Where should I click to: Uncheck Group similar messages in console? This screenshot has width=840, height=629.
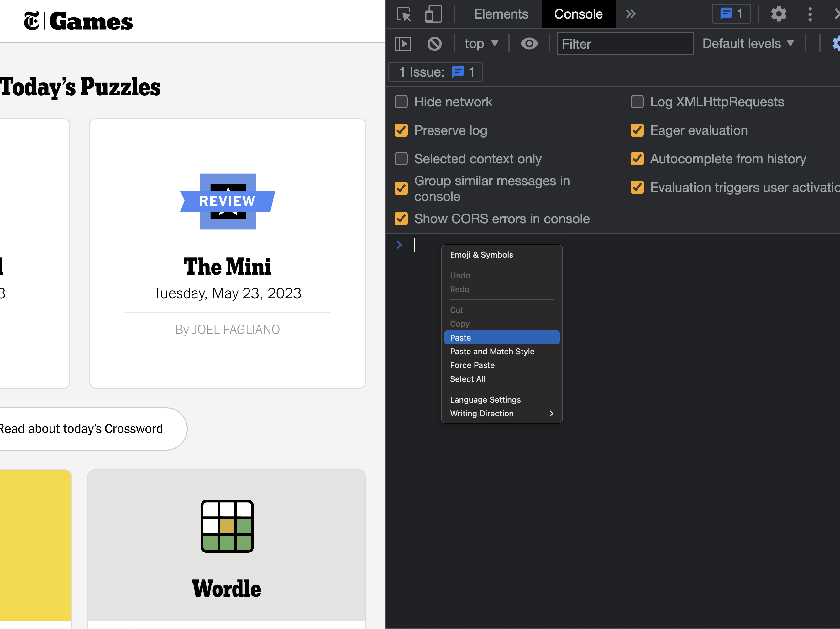coord(401,188)
